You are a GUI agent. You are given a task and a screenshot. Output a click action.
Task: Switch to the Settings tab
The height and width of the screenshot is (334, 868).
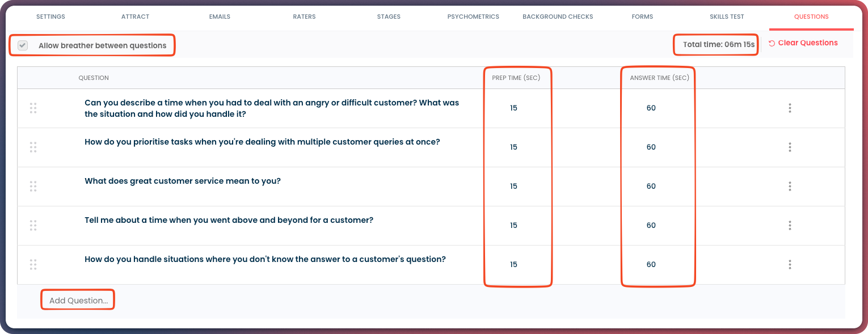click(50, 16)
